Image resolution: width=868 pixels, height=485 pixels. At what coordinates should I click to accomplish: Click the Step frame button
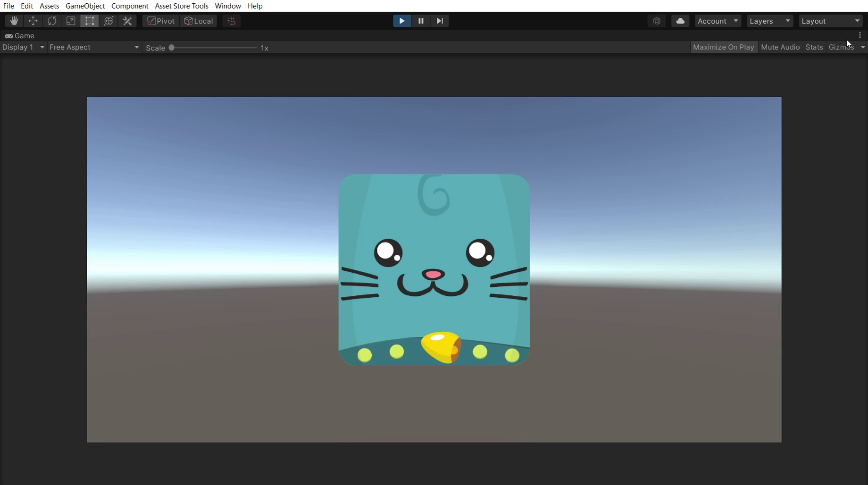click(440, 21)
